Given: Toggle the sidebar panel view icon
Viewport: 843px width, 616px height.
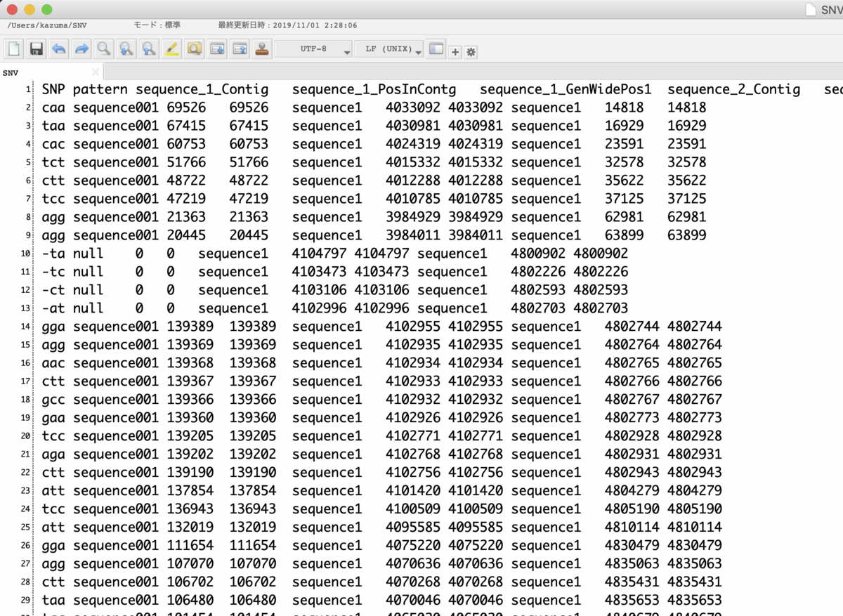Looking at the screenshot, I should point(436,49).
